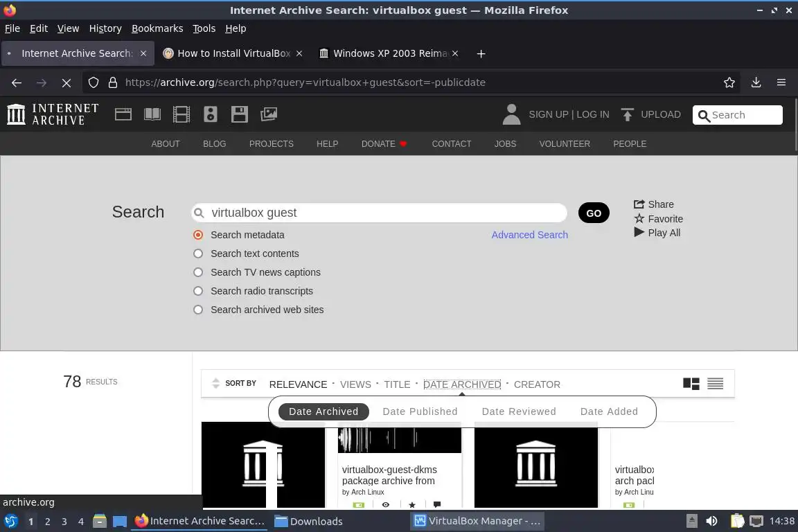Favorite this search with star
This screenshot has height=532, width=798.
(659, 218)
